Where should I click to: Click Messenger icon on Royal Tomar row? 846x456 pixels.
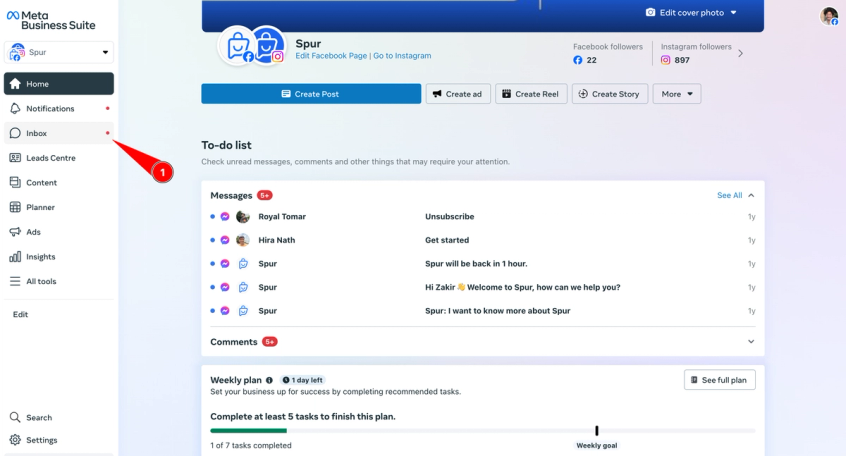click(x=225, y=216)
